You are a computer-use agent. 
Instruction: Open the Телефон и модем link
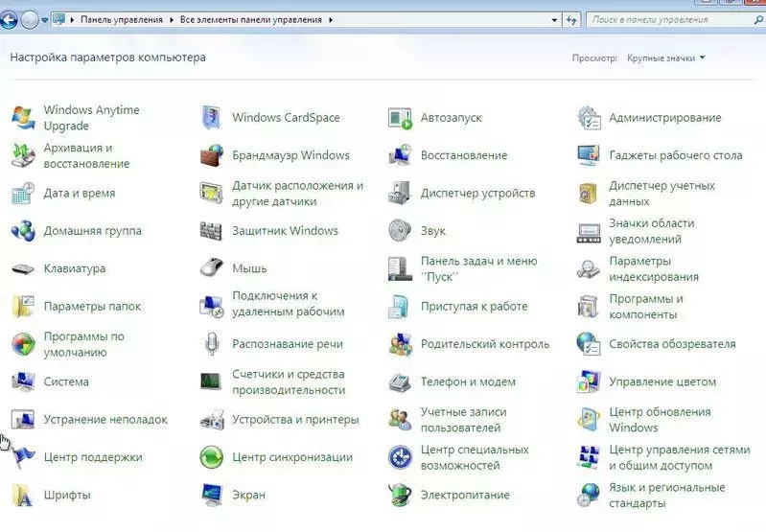point(468,382)
